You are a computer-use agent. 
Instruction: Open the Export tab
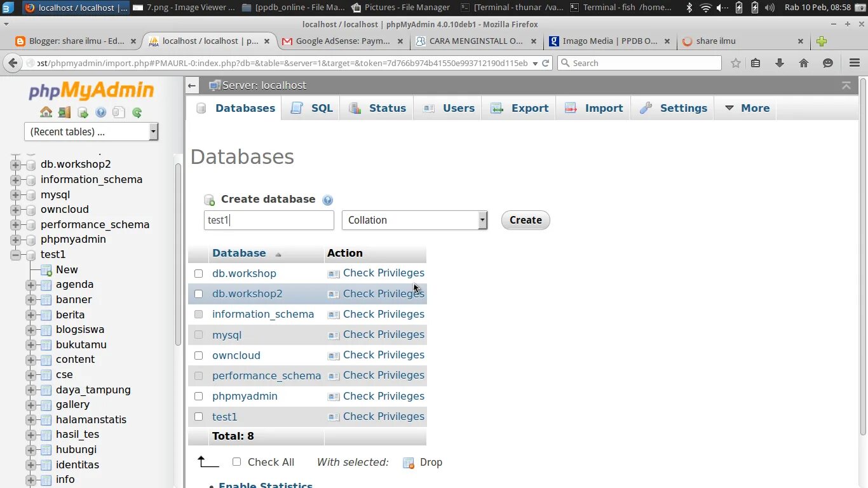519,108
